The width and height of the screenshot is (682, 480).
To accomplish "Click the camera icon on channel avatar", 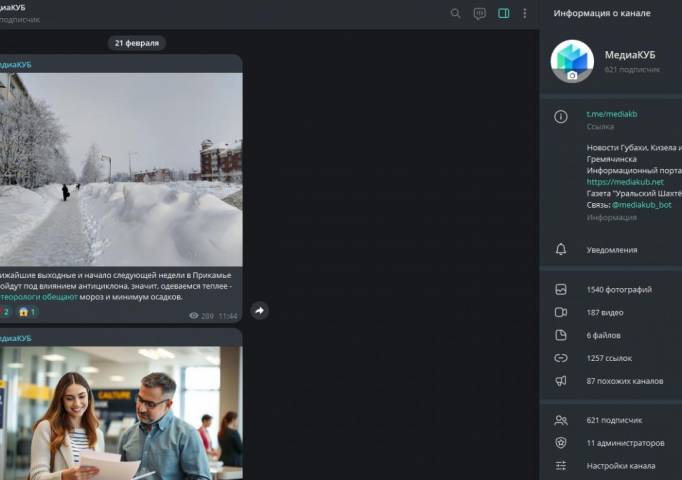I will [x=572, y=76].
